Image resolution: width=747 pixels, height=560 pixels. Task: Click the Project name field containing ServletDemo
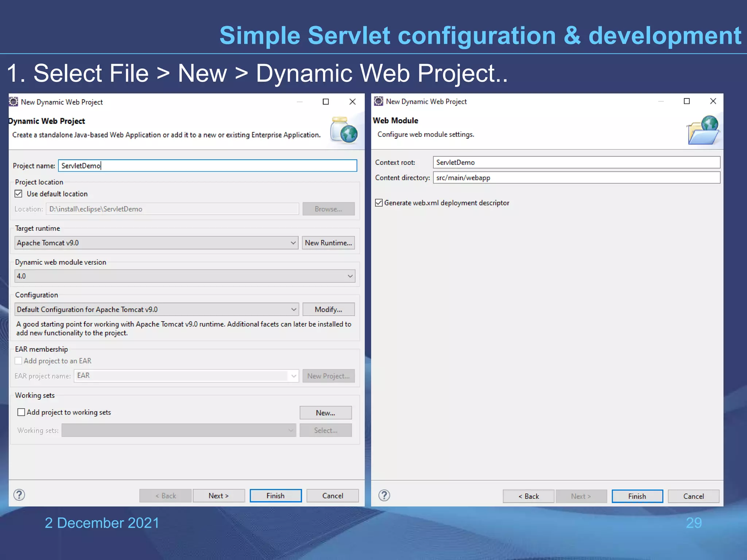(x=208, y=166)
